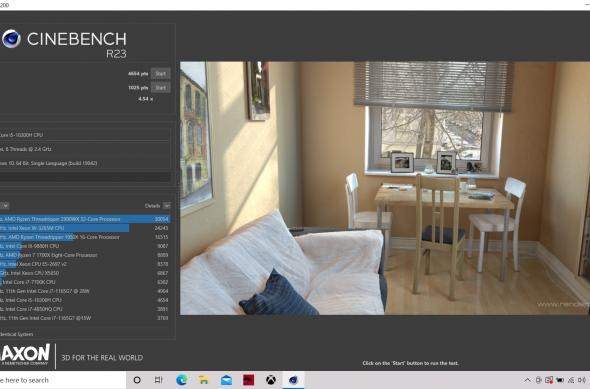
Task: Select the i7-1165G7 @15W ranking row
Action: 85,318
